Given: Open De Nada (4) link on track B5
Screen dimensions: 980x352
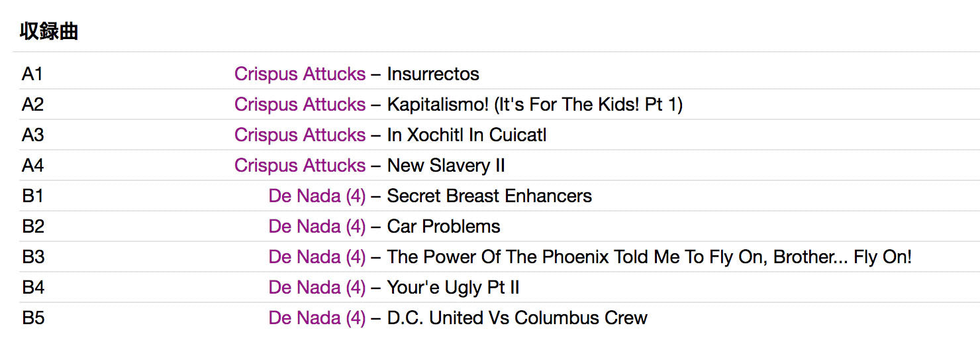Looking at the screenshot, I should coord(317,318).
